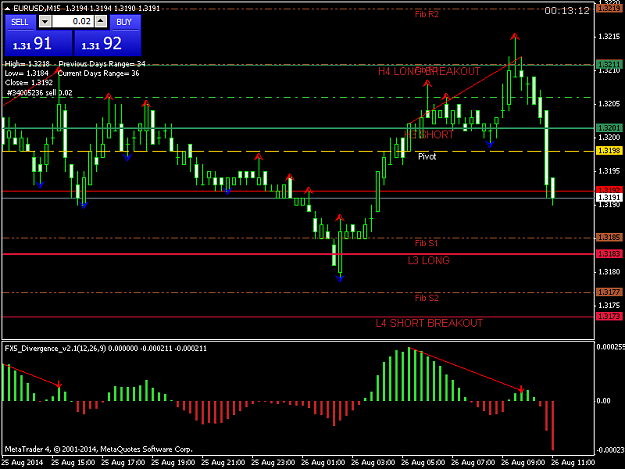This screenshot has width=625, height=469.
Task: Click the Low= 1.3184 info text
Action: tap(26, 73)
